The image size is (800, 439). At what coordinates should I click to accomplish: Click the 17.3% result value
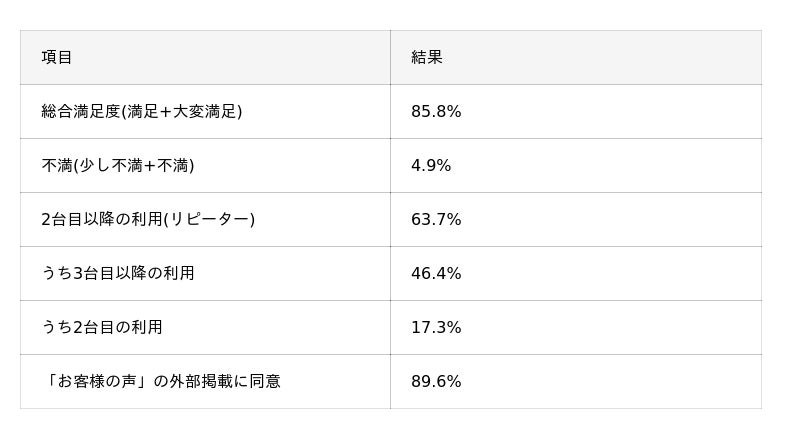[436, 327]
